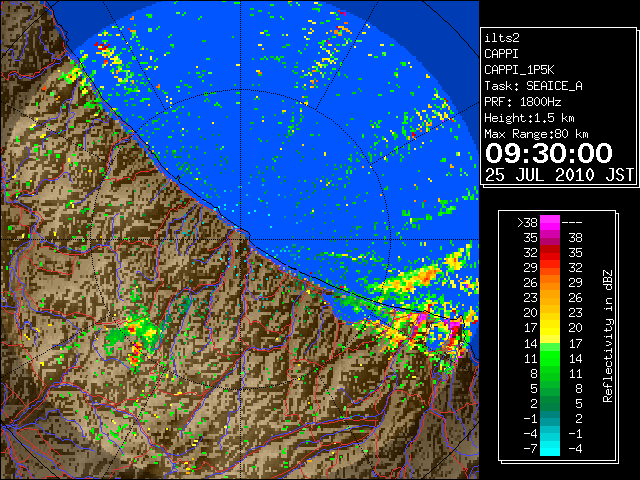Click the yellow 17–20 dBZ legend band
The image size is (640, 480).
pos(550,328)
